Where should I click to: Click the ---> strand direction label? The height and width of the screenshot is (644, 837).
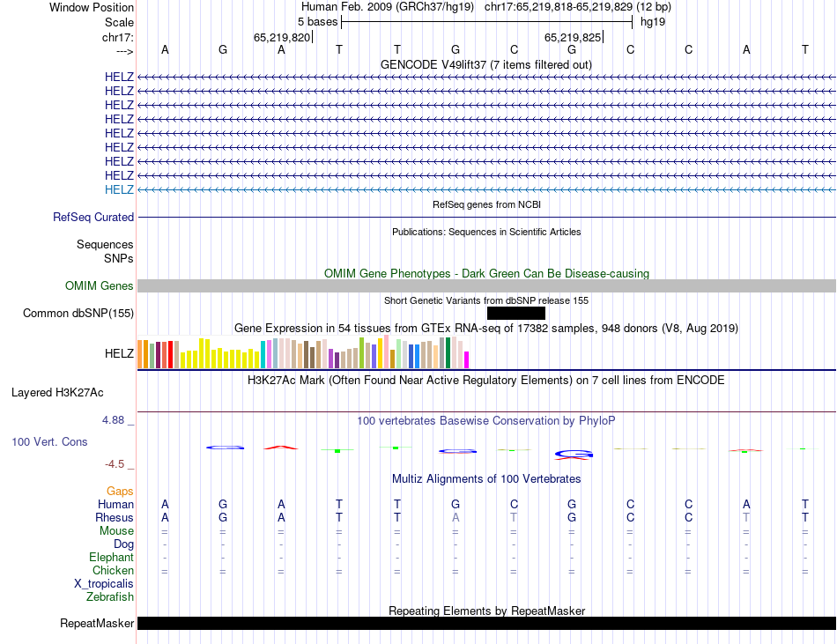pyautogui.click(x=125, y=51)
